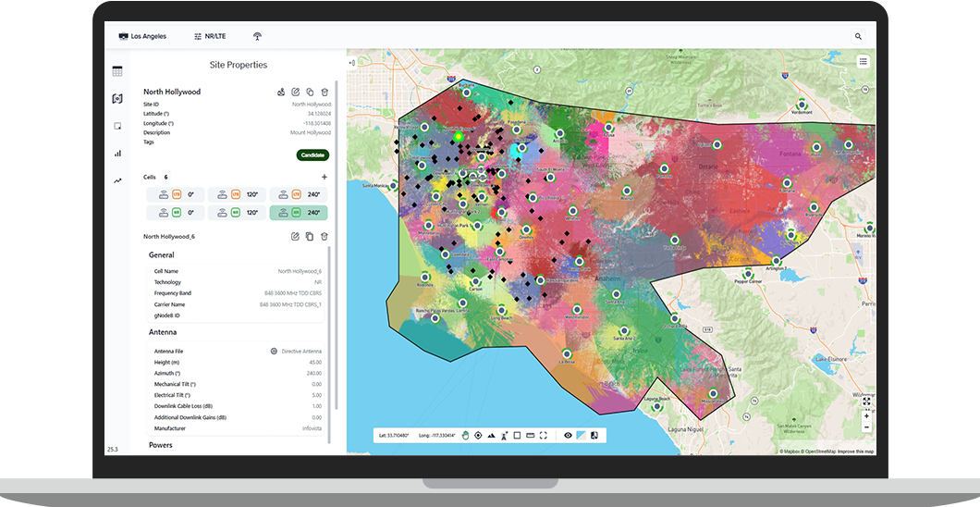Collapse the side panel using arrow handle
Image resolution: width=980 pixels, height=507 pixels.
(352, 63)
